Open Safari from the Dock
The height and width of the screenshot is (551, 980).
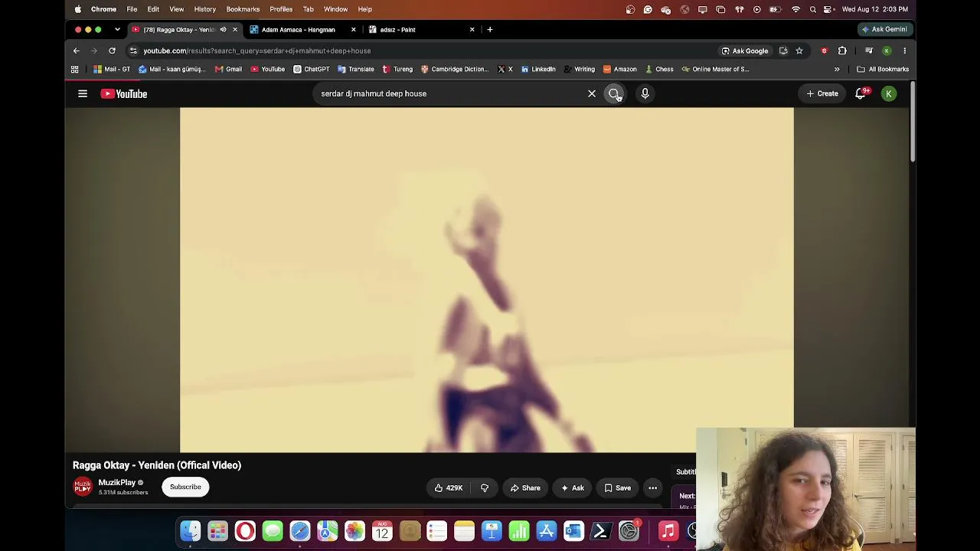click(x=300, y=531)
